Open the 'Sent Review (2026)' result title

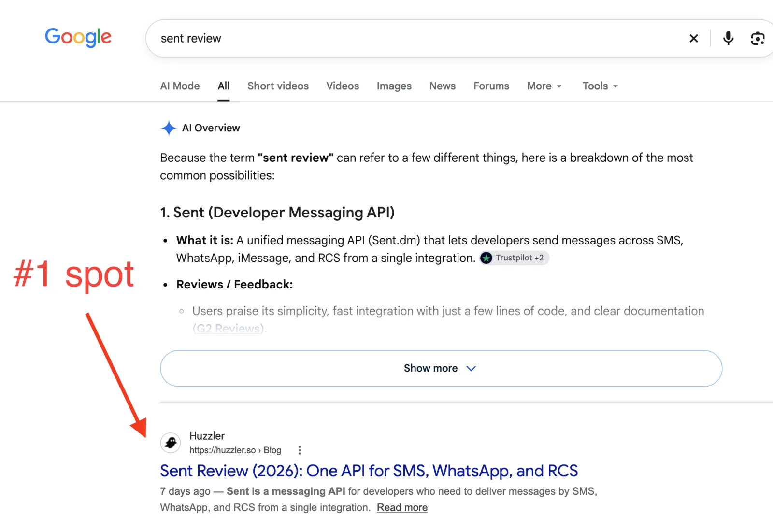[x=369, y=471]
